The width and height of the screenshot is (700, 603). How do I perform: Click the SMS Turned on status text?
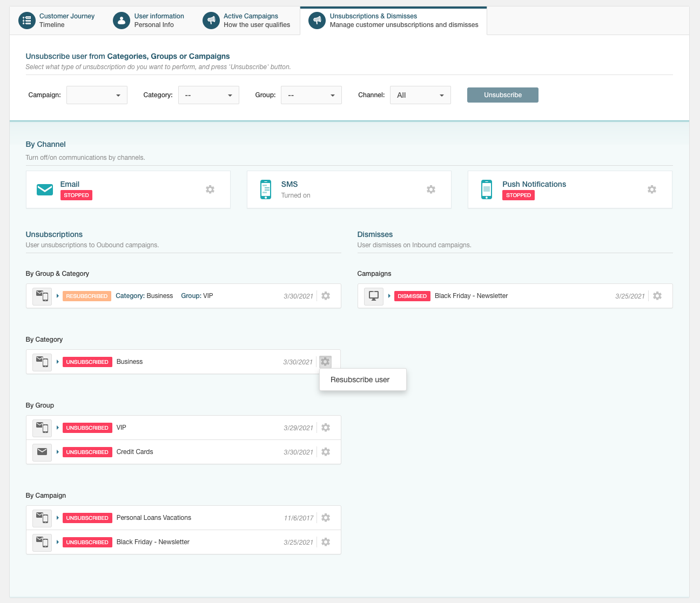295,195
